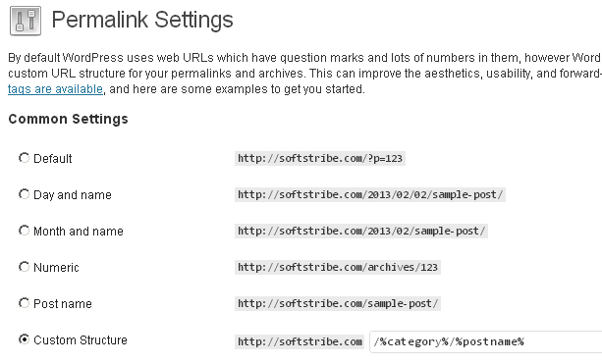Click the archives/123 example URL
602x364 pixels.
click(338, 267)
